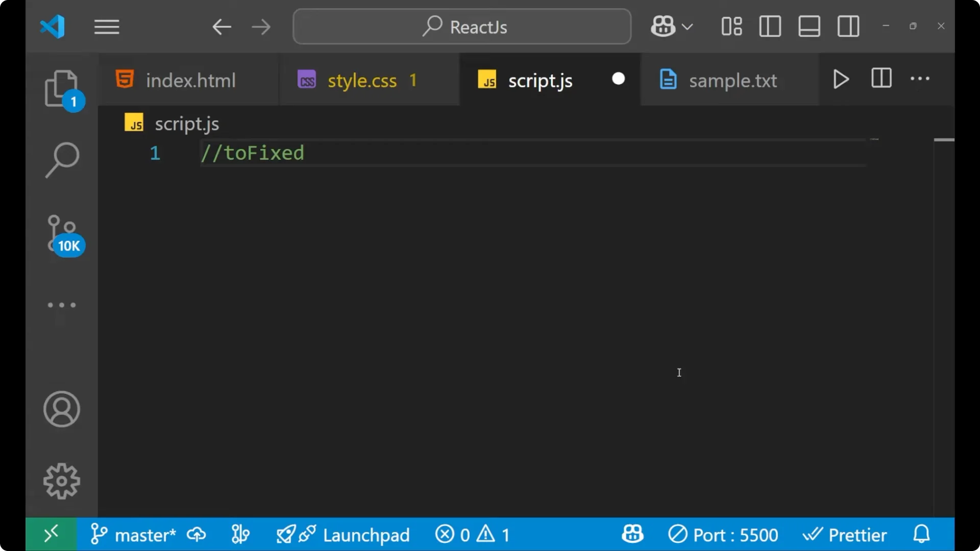
Task: Toggle remote connection indicator in status bar
Action: tap(51, 534)
